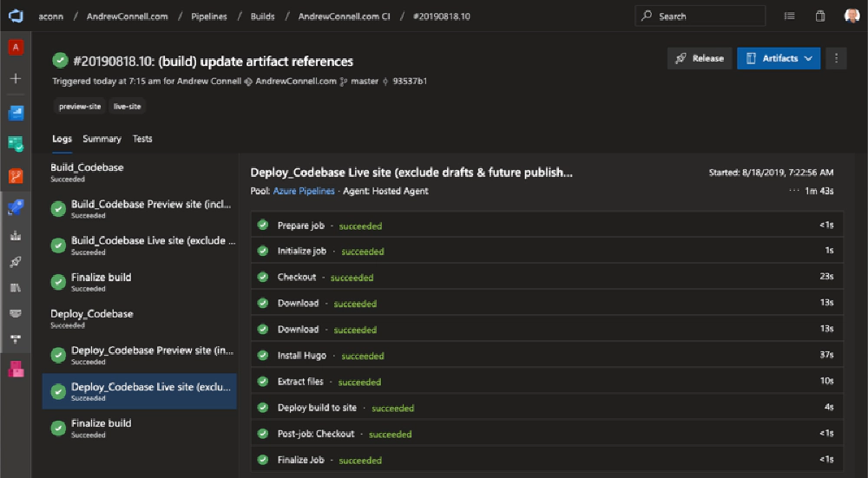The width and height of the screenshot is (868, 478).
Task: Click the Release button
Action: point(700,58)
